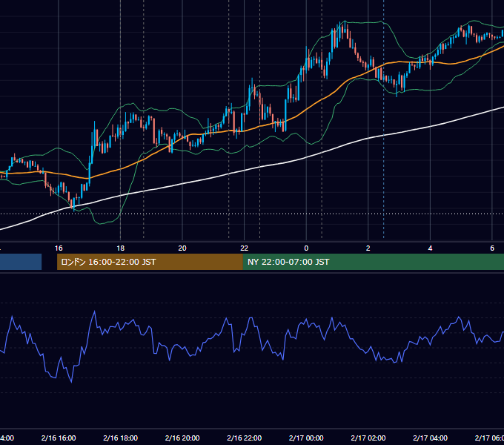Click the hour label 18 on chart axis
The width and height of the screenshot is (504, 445).
[121, 248]
